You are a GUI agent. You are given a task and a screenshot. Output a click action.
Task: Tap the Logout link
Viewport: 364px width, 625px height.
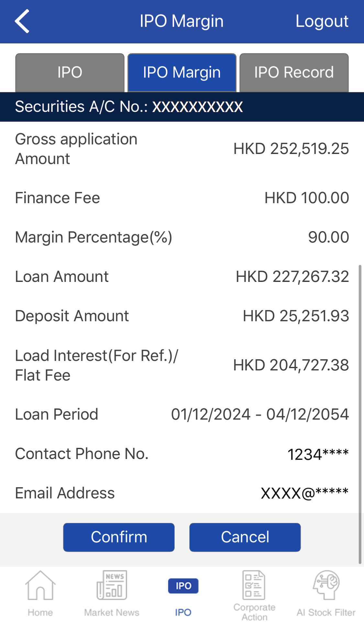[x=322, y=21]
